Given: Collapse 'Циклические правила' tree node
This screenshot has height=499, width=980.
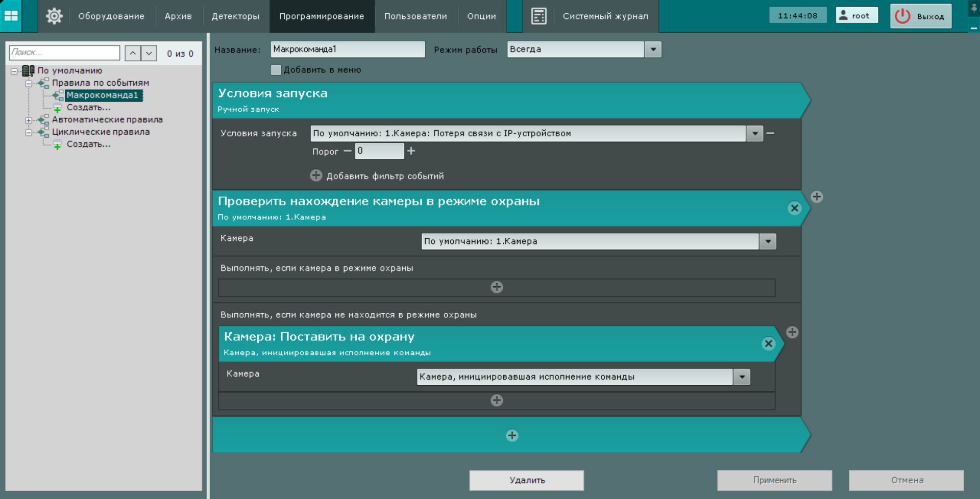Looking at the screenshot, I should pyautogui.click(x=29, y=133).
